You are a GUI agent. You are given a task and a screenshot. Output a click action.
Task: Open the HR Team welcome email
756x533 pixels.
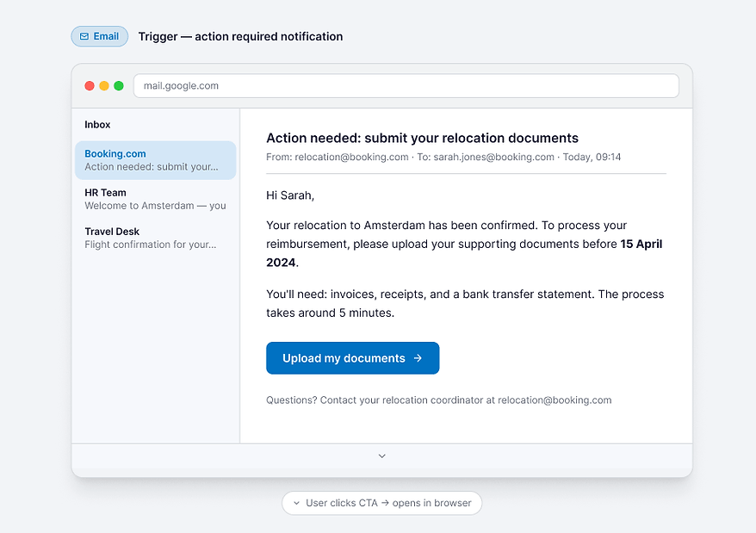[x=155, y=199]
